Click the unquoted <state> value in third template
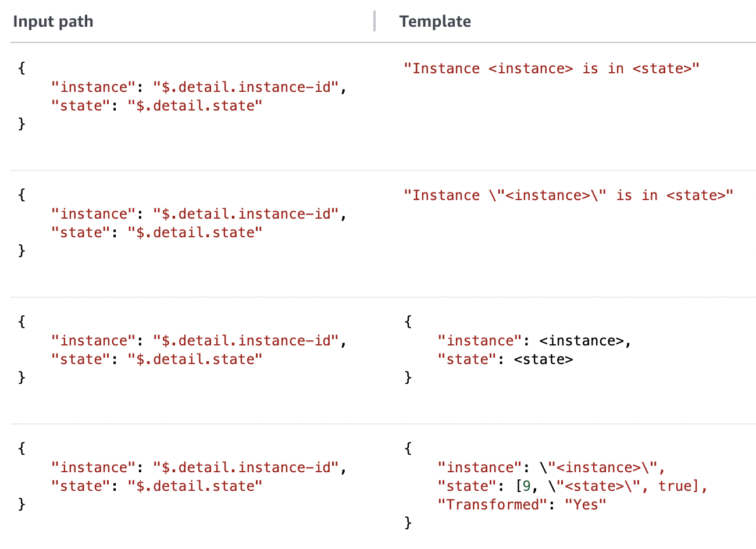 tap(543, 359)
